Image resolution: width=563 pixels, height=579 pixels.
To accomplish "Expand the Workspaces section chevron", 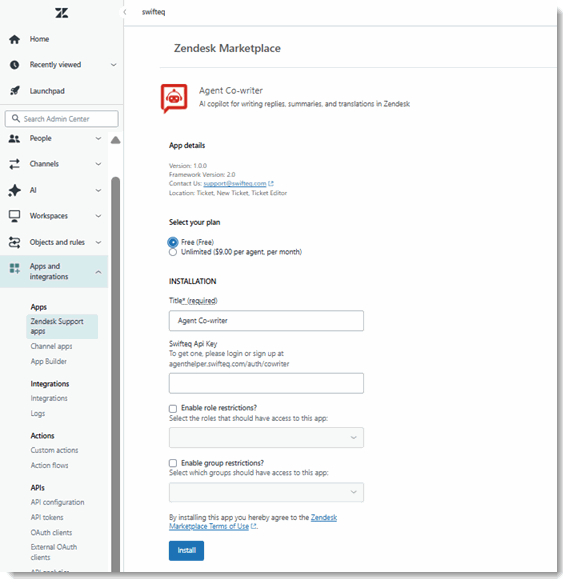I will coord(98,216).
